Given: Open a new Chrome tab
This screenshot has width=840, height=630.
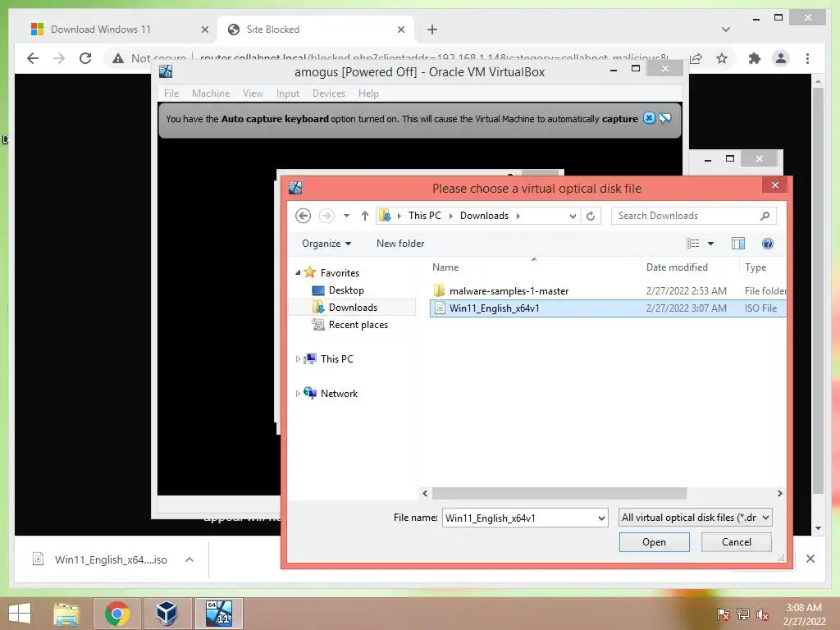Looking at the screenshot, I should [x=431, y=30].
